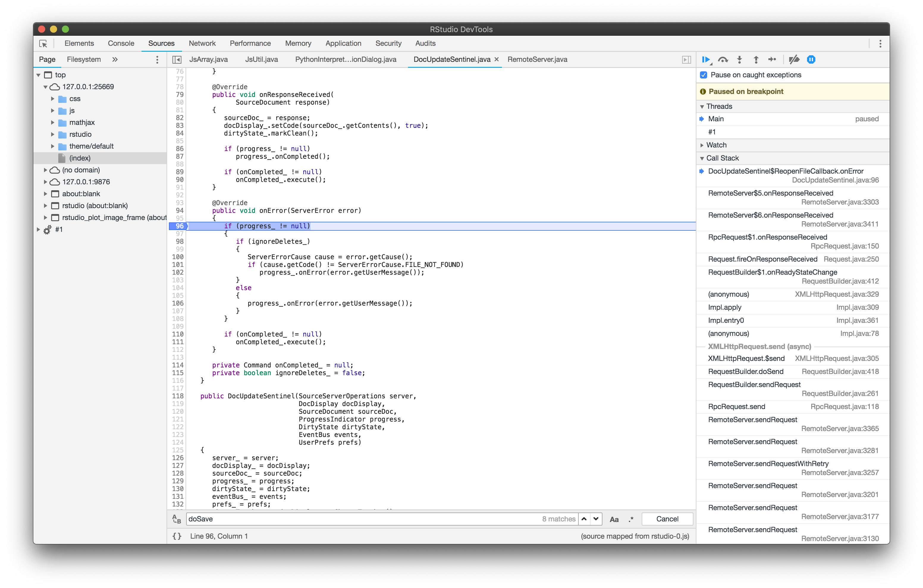Expand the css folder
The image size is (923, 588).
[x=53, y=98]
